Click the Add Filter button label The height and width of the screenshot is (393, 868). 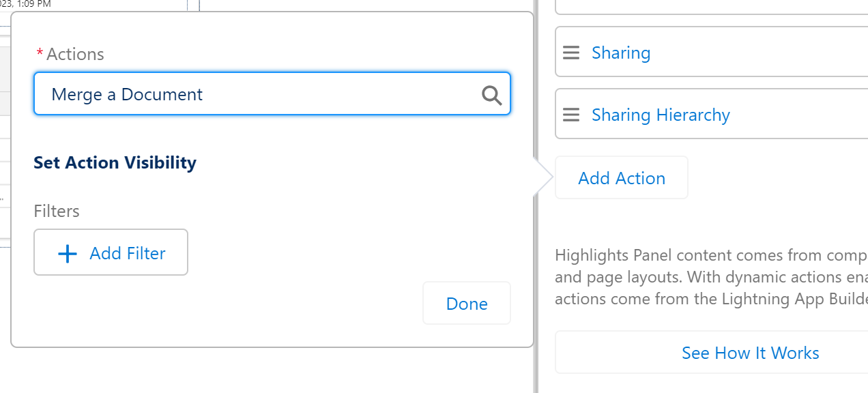128,254
